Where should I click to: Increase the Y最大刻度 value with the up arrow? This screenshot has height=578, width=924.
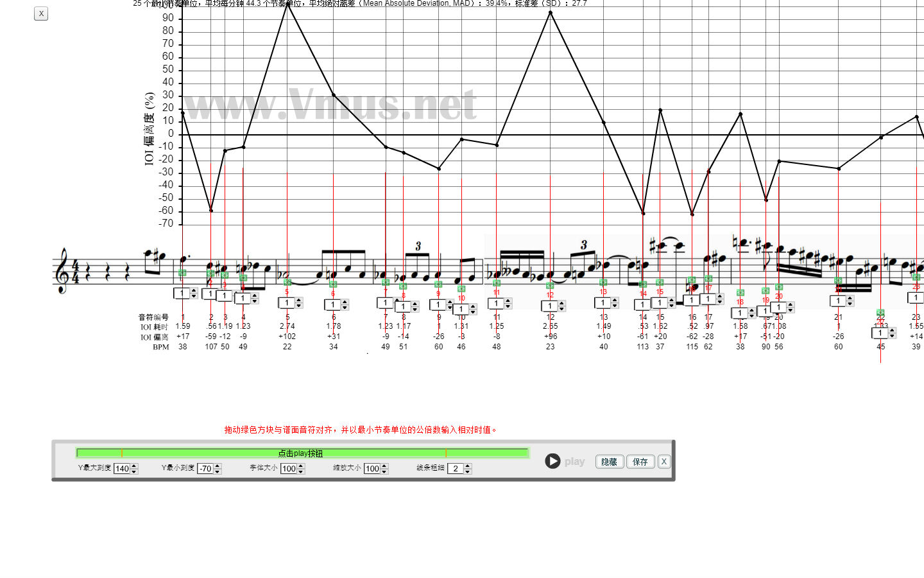[x=134, y=466]
